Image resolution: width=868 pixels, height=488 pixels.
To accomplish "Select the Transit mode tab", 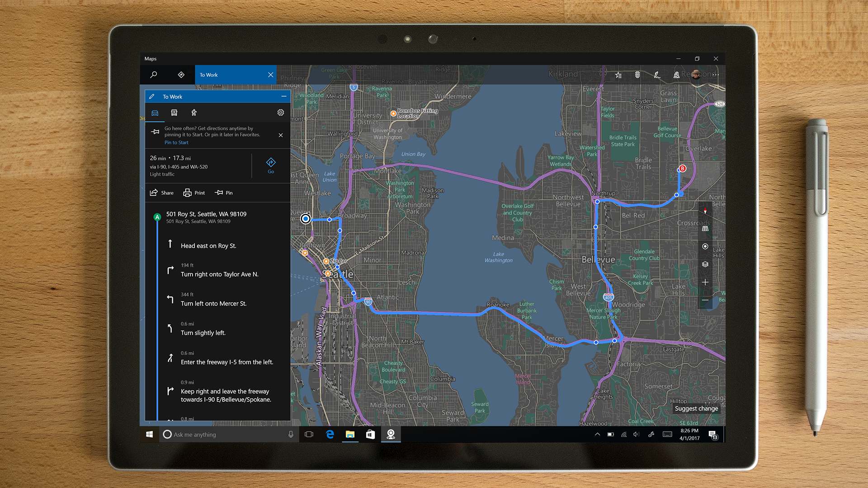I will pos(174,113).
